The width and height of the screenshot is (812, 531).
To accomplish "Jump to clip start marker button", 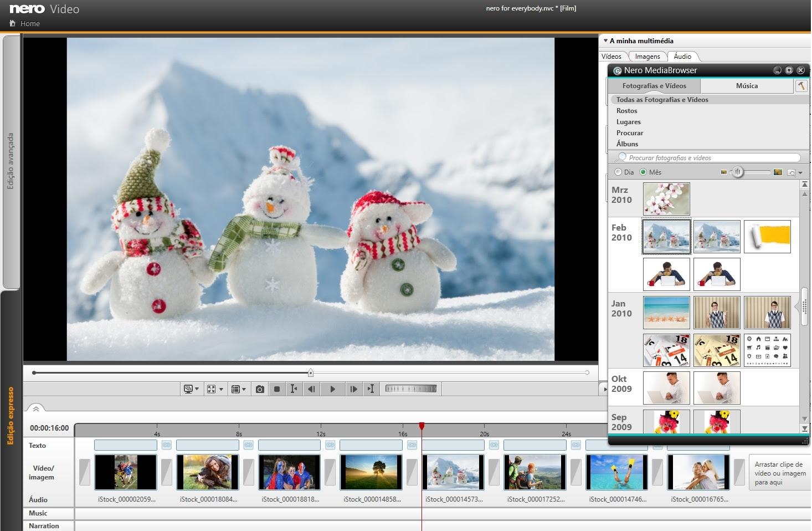I will tap(294, 389).
